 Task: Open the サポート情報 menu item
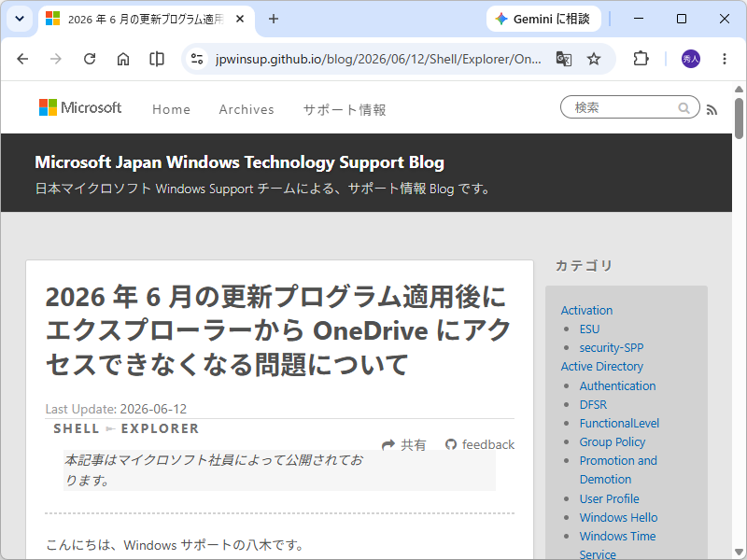345,109
